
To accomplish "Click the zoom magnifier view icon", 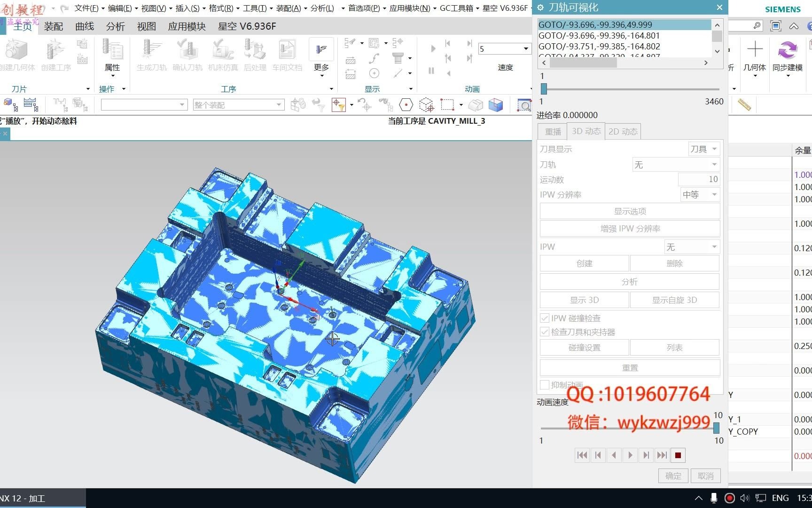I will click(523, 104).
